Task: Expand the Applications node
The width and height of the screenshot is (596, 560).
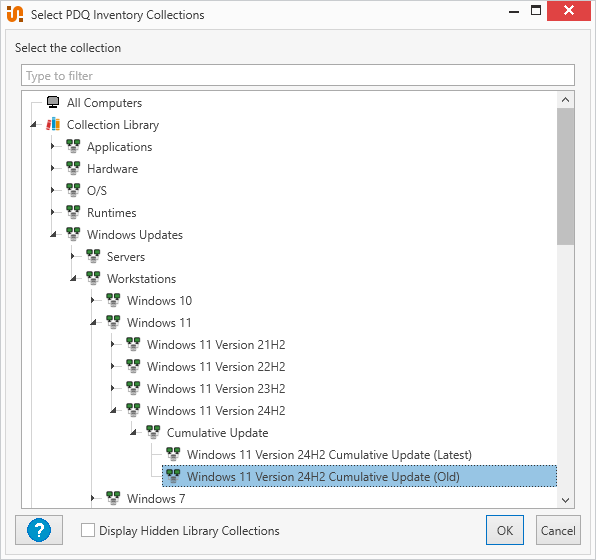Action: [x=53, y=146]
